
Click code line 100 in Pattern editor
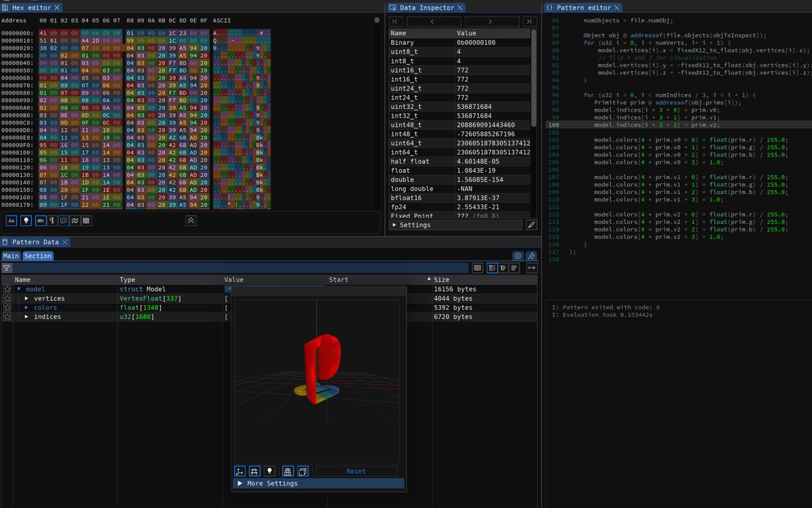tap(677, 124)
